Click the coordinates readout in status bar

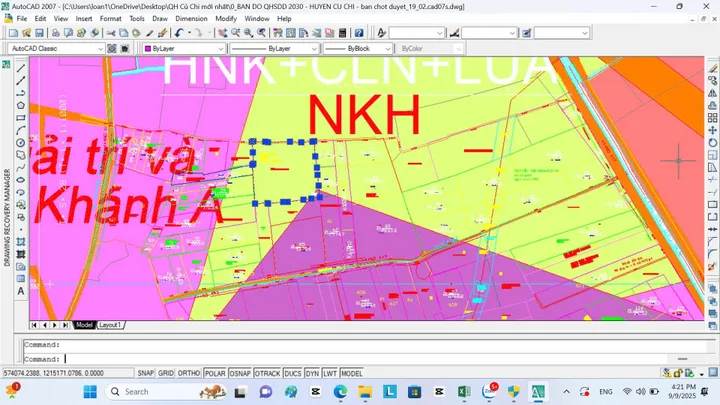68,373
